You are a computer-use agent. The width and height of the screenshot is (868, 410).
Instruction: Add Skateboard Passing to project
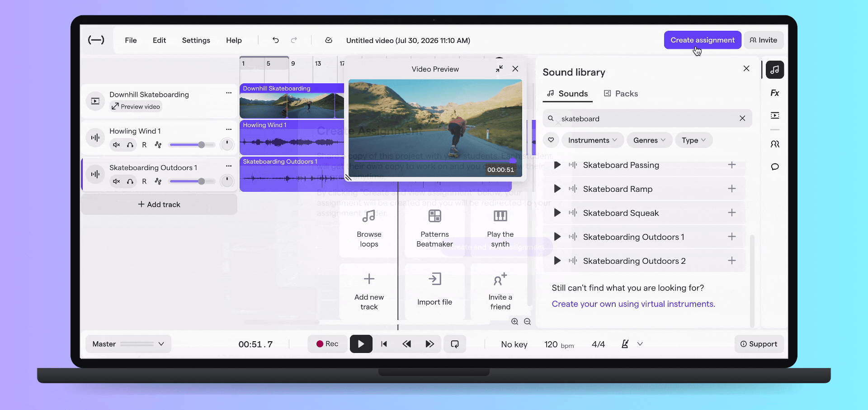(x=732, y=165)
